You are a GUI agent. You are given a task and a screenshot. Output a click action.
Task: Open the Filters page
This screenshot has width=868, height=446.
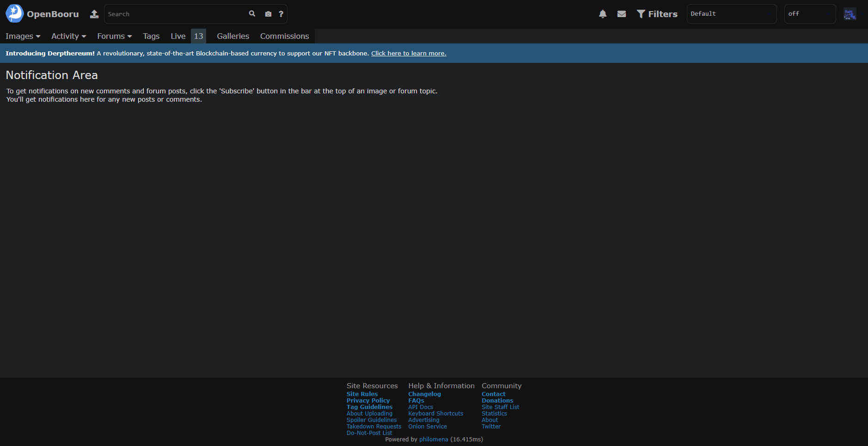point(657,14)
